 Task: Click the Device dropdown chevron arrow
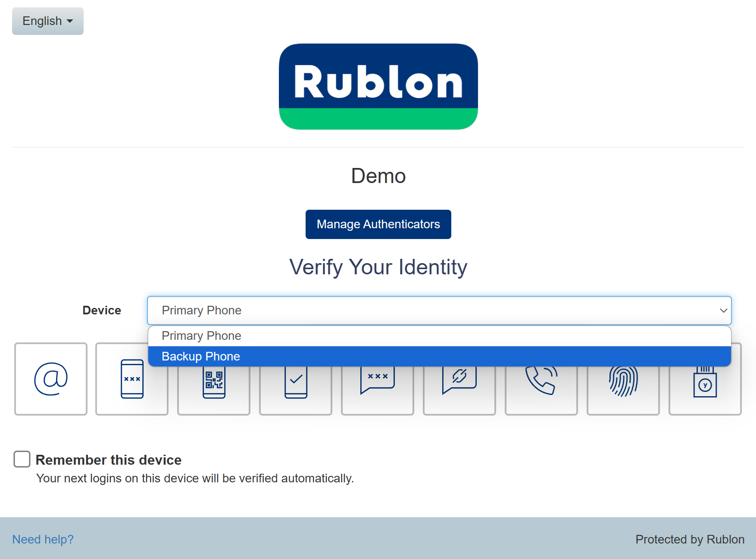click(x=723, y=311)
